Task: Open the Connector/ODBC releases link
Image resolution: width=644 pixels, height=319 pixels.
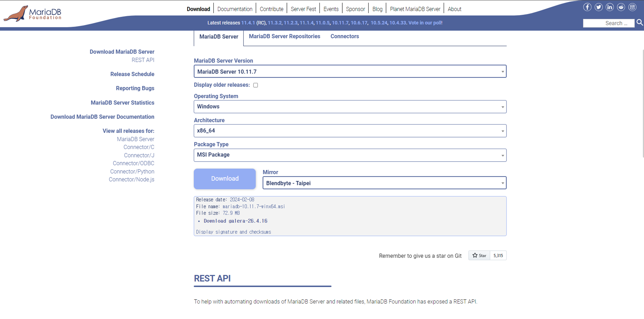Action: [x=133, y=163]
